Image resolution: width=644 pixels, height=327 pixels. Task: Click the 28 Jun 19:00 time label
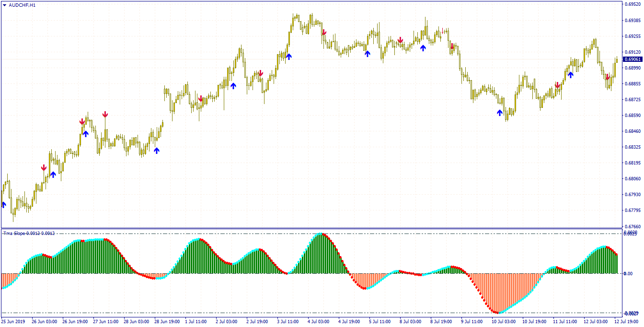pos(167,322)
